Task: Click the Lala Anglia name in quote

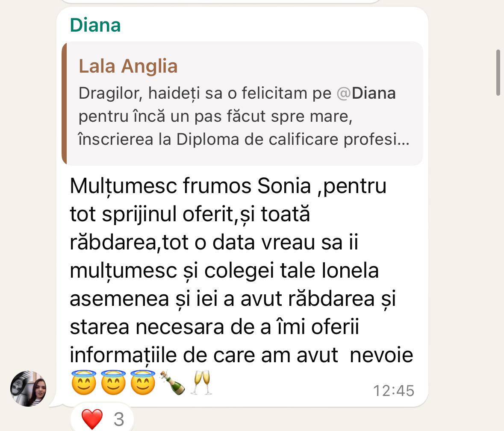Action: click(x=128, y=66)
